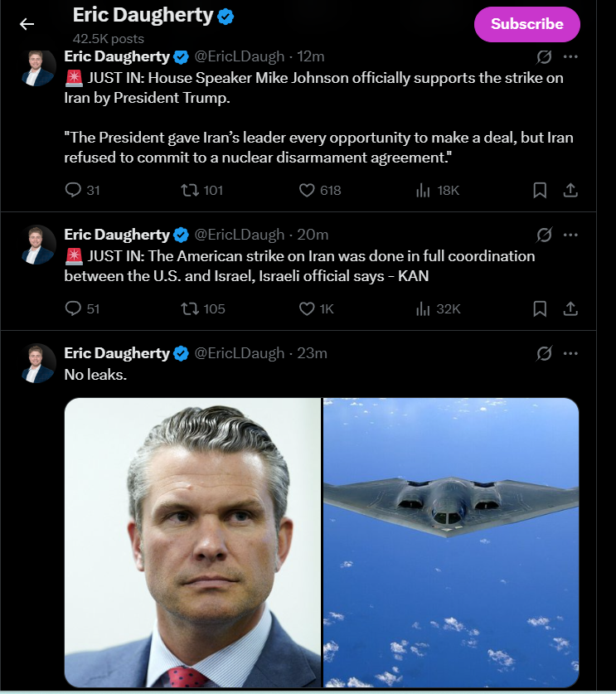616x694 pixels.
Task: Click Grok icon on the 12m post
Action: tap(544, 56)
